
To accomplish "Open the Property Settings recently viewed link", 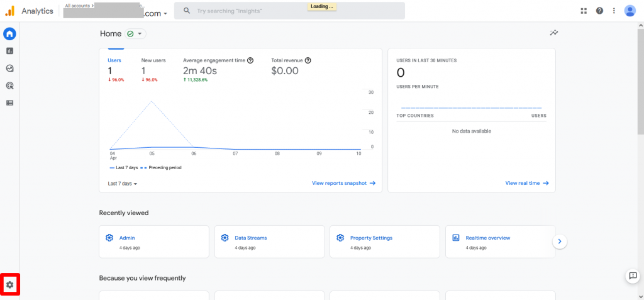I will pyautogui.click(x=371, y=238).
